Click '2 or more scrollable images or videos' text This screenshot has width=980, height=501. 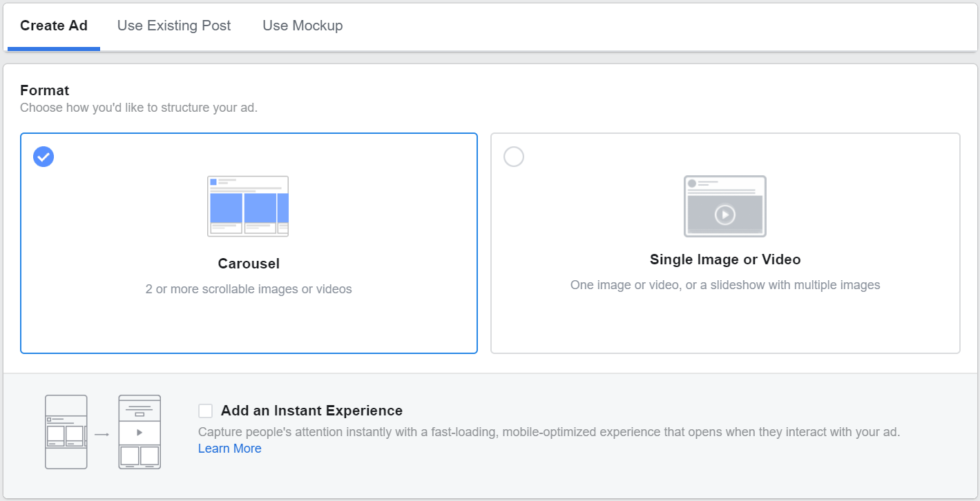[249, 289]
